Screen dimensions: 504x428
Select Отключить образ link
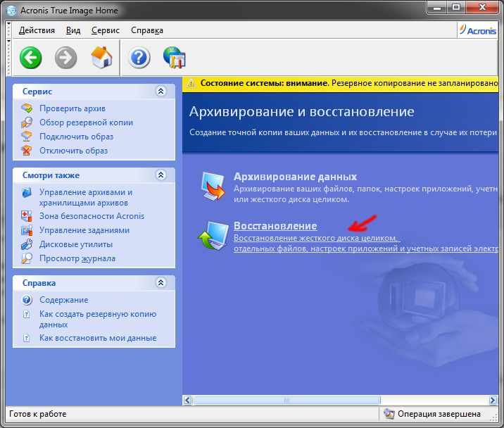click(74, 151)
